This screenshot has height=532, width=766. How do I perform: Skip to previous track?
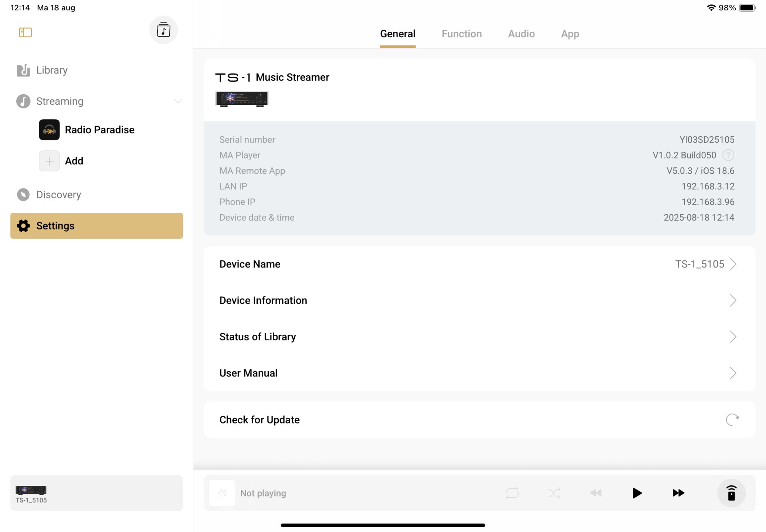point(596,493)
